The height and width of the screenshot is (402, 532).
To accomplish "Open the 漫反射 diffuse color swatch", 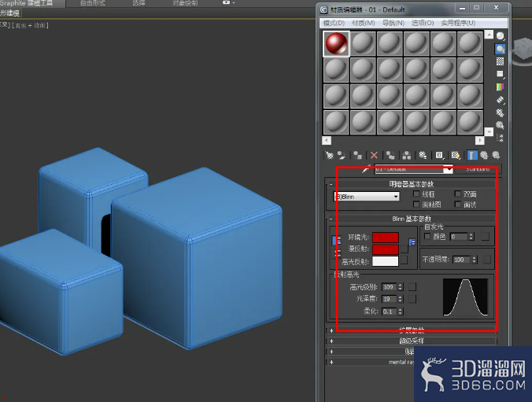I will (386, 249).
